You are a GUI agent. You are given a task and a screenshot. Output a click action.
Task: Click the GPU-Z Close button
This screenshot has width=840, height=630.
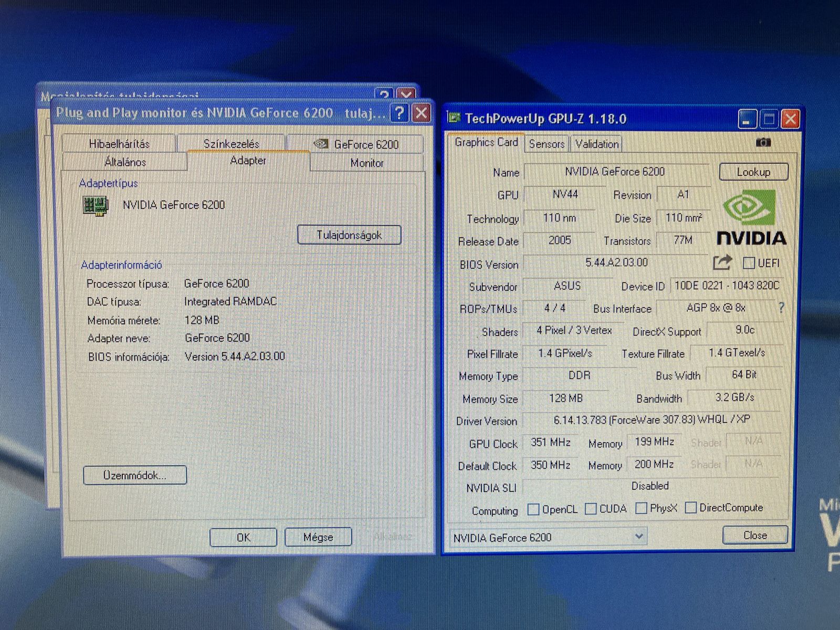pos(755,535)
